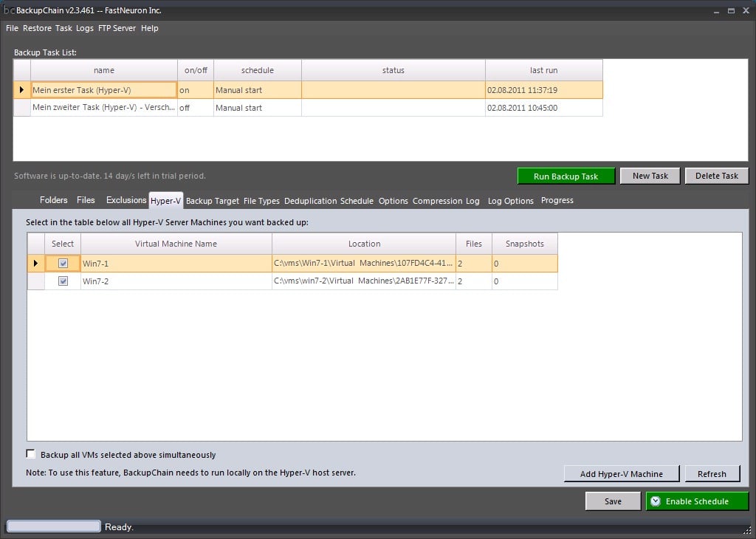
Task: Click the progress bar in status bar
Action: pyautogui.click(x=53, y=526)
